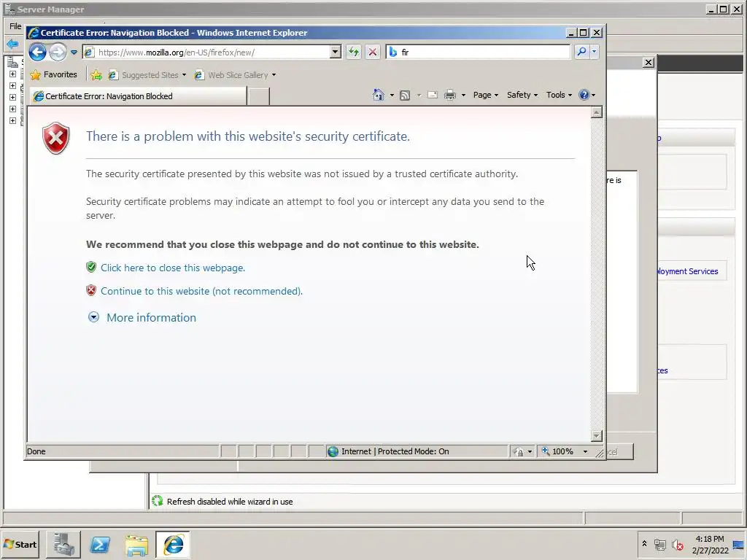Click the IE Back navigation button

tap(38, 52)
